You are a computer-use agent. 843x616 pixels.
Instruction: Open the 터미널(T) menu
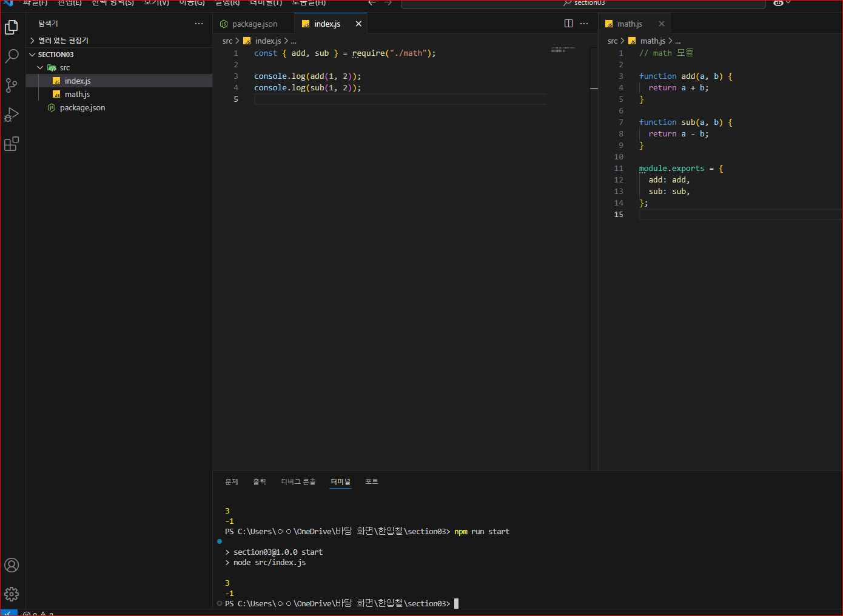tap(266, 3)
